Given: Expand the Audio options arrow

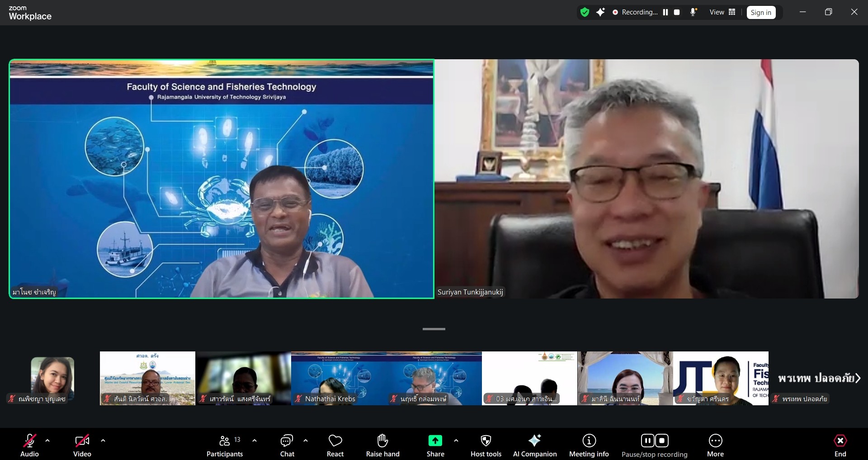Looking at the screenshot, I should tap(47, 441).
